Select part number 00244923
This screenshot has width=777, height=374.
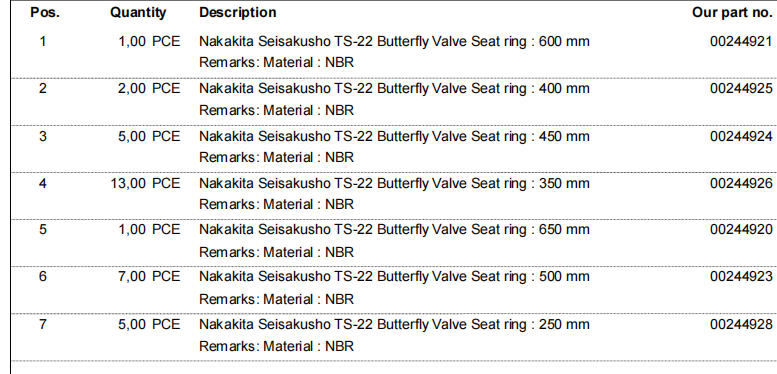pos(741,276)
